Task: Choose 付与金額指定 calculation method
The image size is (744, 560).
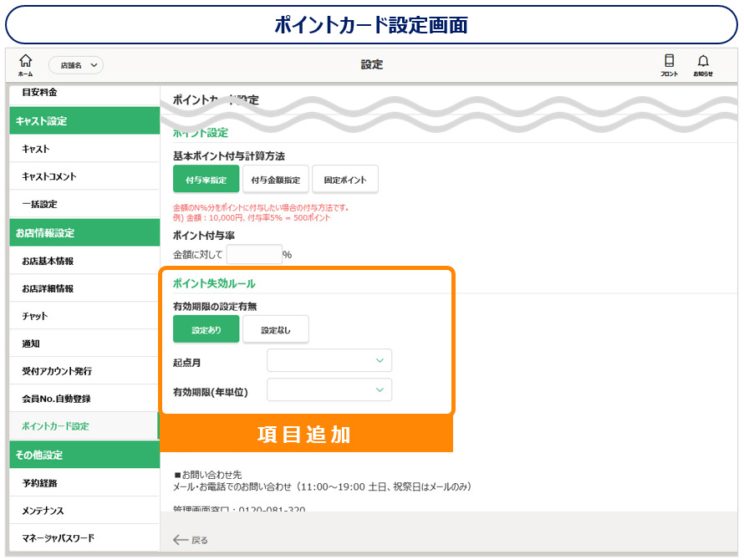Action: tap(276, 179)
